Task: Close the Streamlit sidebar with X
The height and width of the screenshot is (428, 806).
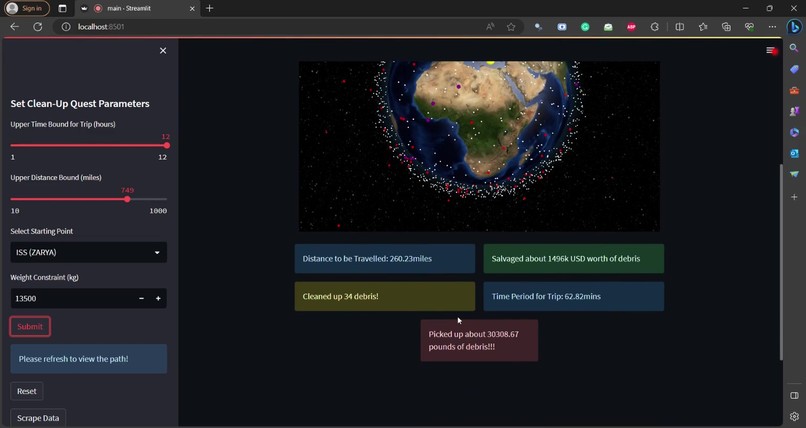Action: click(x=163, y=50)
